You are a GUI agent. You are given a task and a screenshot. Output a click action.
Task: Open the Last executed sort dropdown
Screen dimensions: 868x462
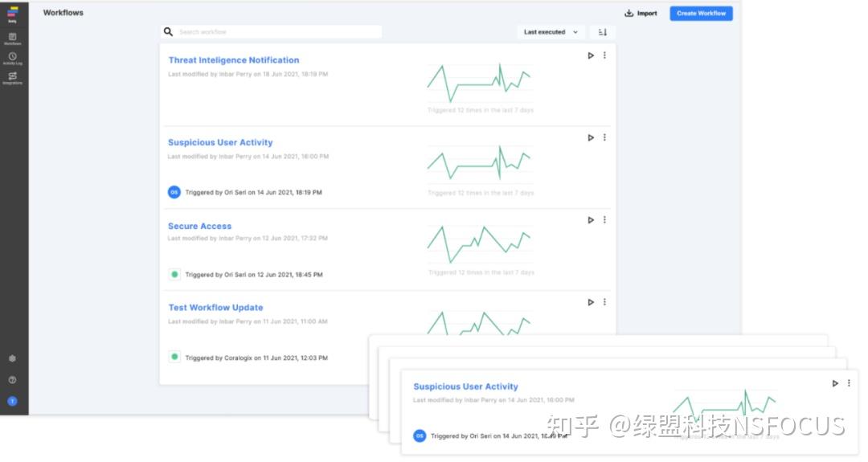(x=551, y=32)
